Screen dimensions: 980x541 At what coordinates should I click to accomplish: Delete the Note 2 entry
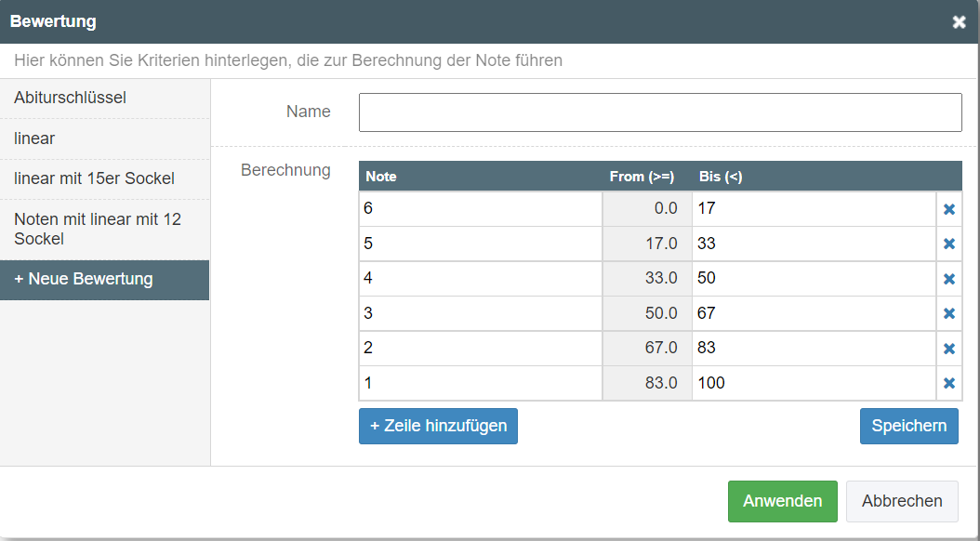pyautogui.click(x=949, y=348)
